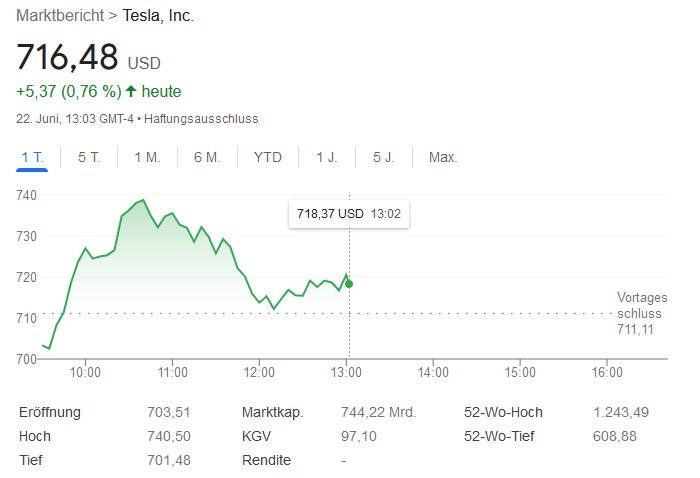Select the Max. time range tab
This screenshot has width=700, height=478.
443,157
